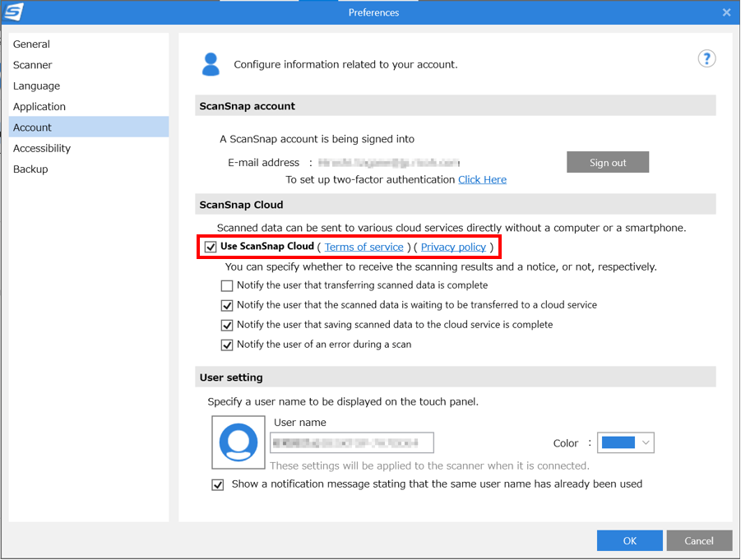Click the ScanSnap logo icon in title bar
This screenshot has height=560, width=741.
14,12
